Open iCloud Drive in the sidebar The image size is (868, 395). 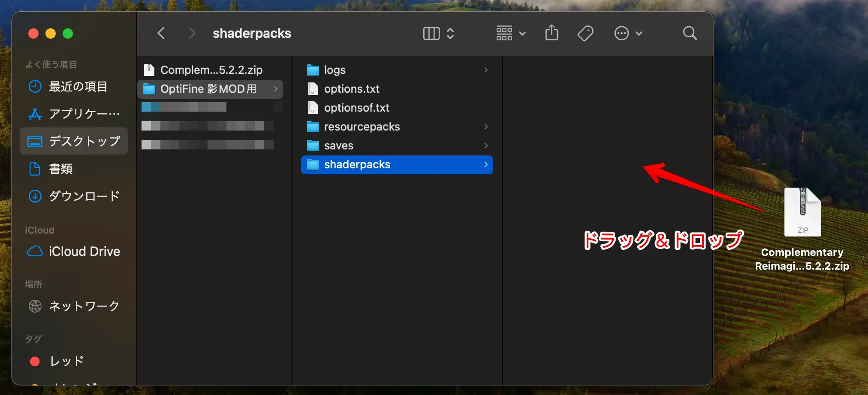(74, 251)
